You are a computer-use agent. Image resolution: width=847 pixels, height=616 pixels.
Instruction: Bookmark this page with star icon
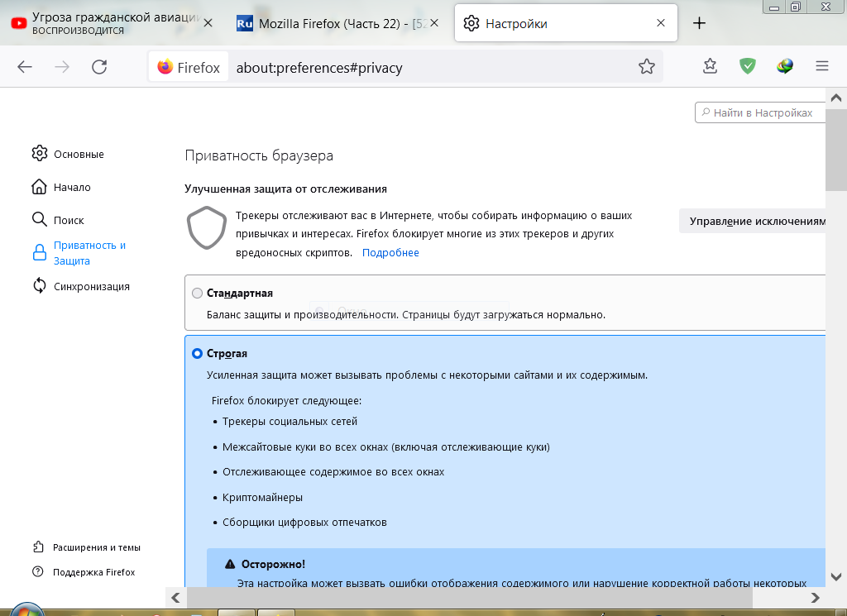647,66
